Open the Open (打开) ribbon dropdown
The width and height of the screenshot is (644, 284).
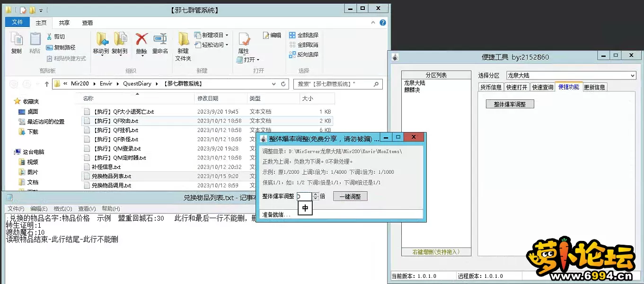coord(247,60)
